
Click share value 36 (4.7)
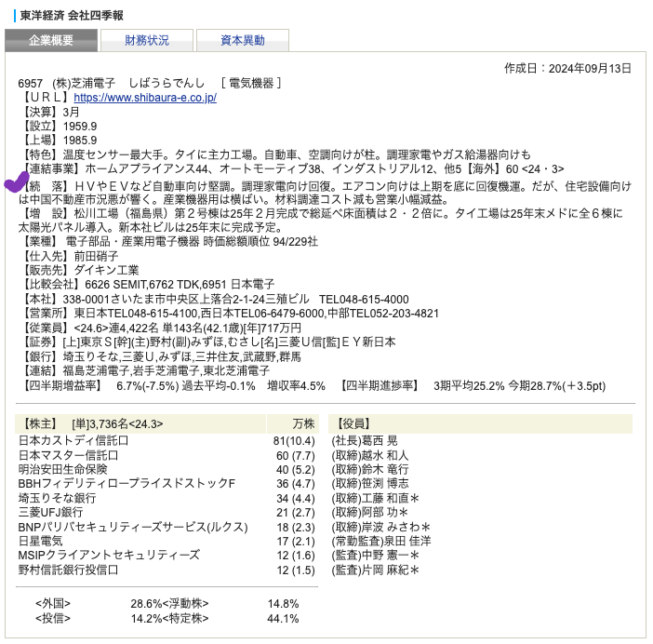296,484
